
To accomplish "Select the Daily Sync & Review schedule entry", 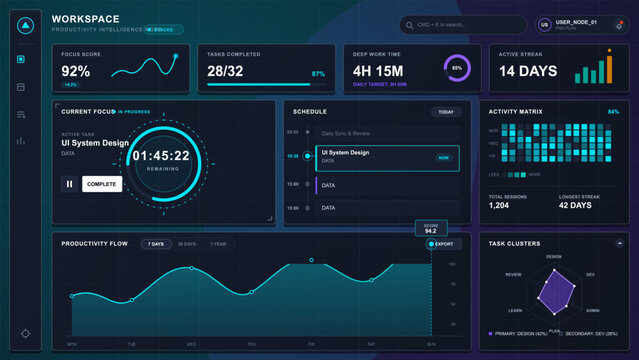I will [x=387, y=133].
